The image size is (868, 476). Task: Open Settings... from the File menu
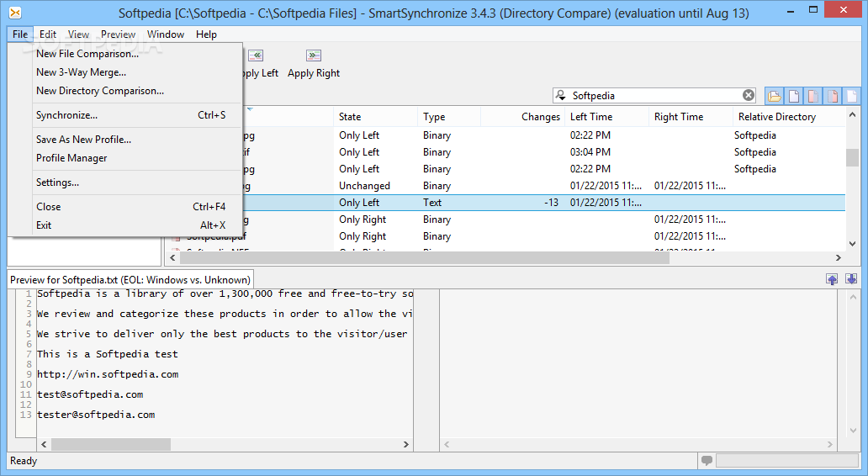click(125, 182)
